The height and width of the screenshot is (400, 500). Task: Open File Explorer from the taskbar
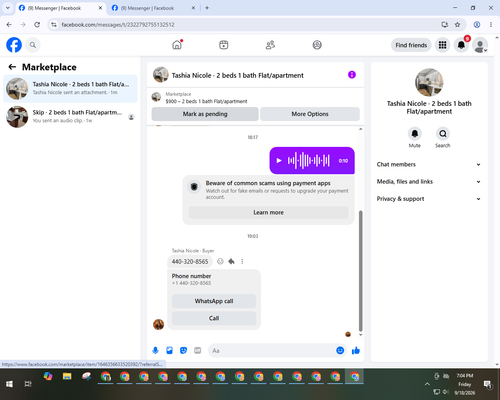pyautogui.click(x=67, y=377)
